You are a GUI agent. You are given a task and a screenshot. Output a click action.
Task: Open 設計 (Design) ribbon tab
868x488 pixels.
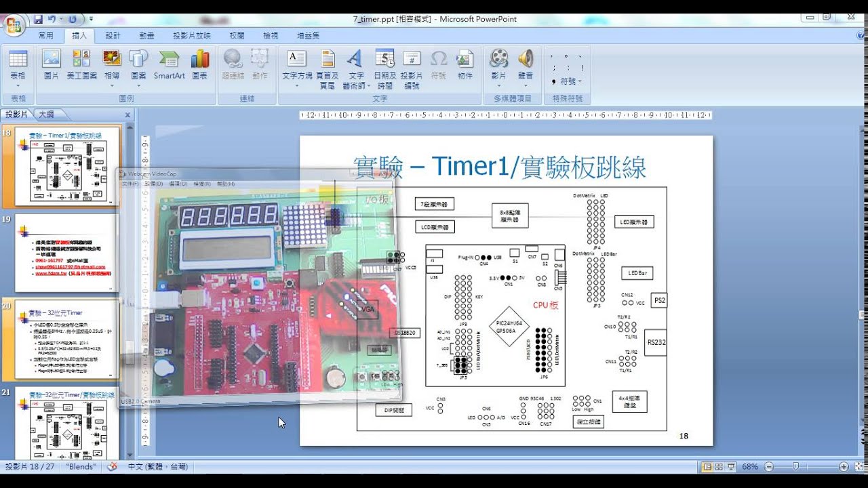coord(113,36)
